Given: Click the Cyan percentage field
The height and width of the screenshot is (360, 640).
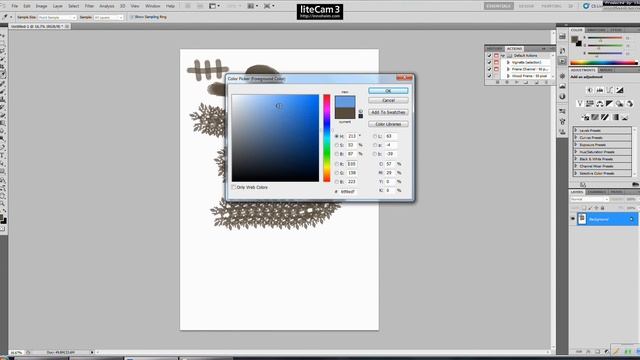Looking at the screenshot, I should [390, 164].
